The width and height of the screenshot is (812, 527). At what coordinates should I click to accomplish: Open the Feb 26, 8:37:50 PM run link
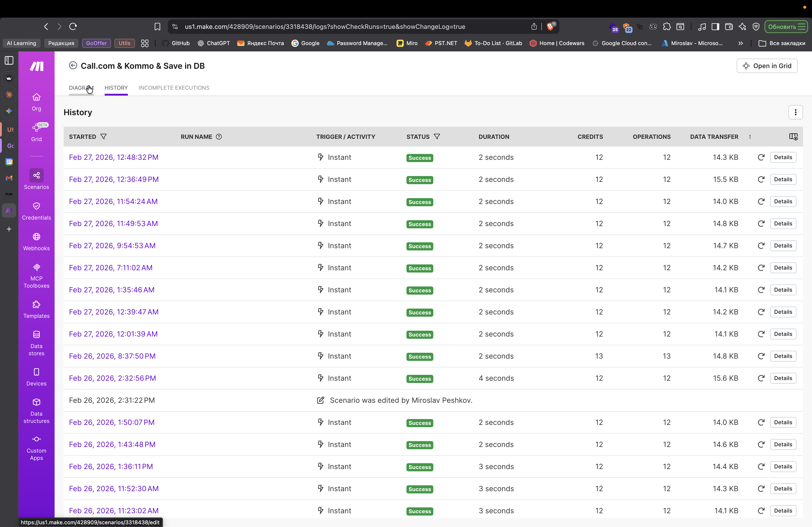point(112,356)
